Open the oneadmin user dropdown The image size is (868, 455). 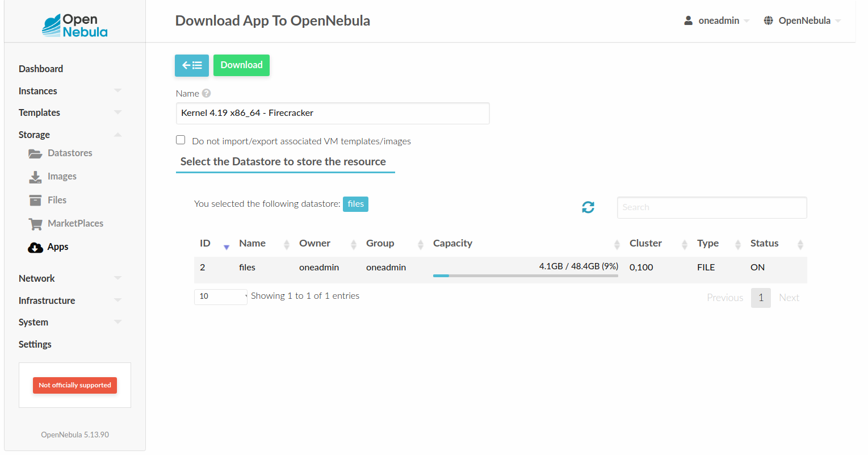[x=717, y=20]
